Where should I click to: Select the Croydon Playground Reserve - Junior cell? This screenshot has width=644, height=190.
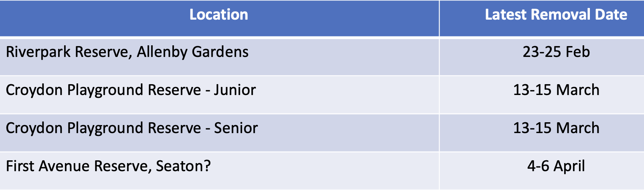click(219, 94)
